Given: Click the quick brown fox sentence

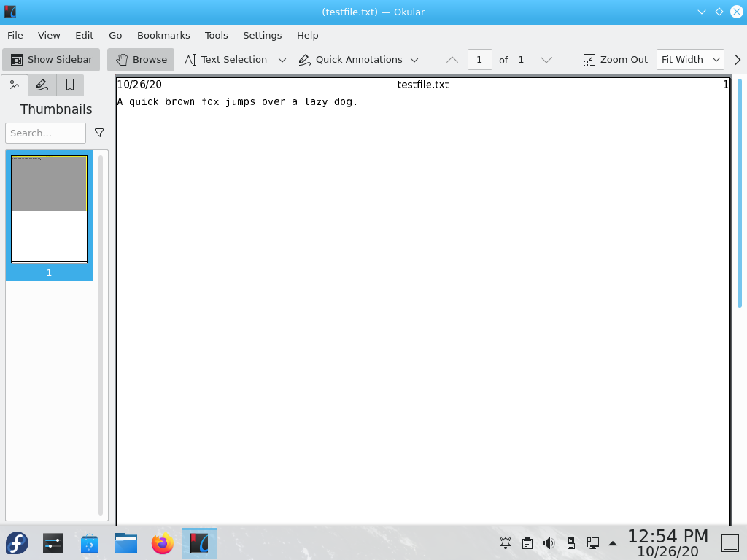Looking at the screenshot, I should click(x=237, y=102).
